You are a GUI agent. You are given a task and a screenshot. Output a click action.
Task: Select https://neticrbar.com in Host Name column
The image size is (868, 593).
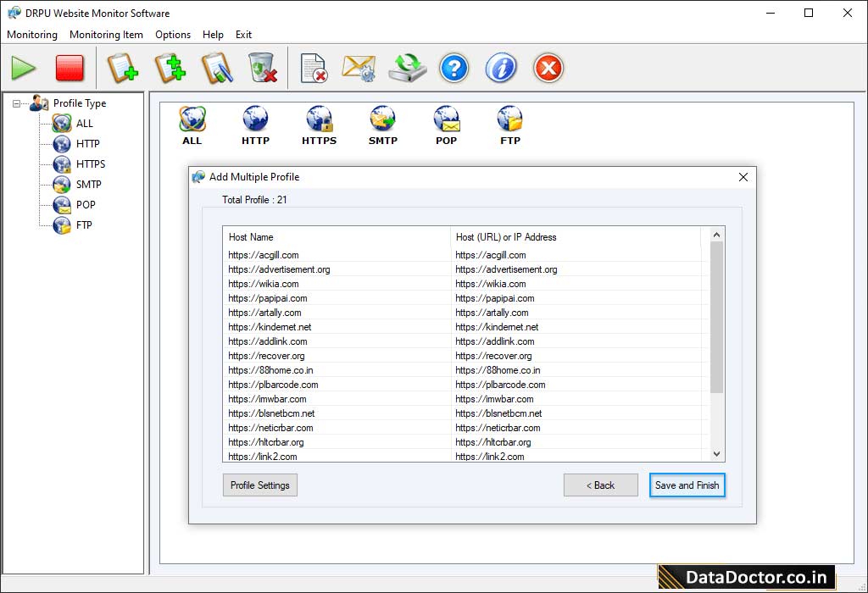pyautogui.click(x=270, y=428)
